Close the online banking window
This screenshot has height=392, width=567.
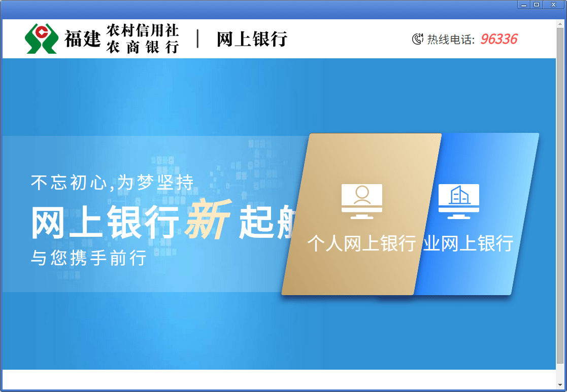coord(554,5)
